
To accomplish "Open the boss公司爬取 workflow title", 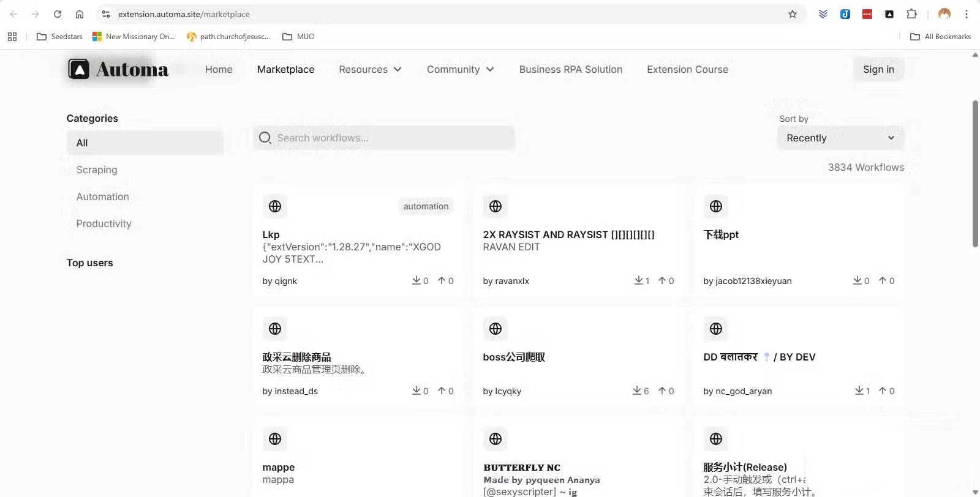I will click(x=514, y=357).
